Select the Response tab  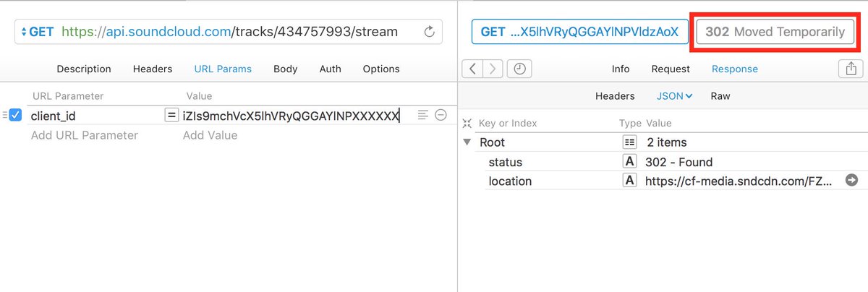click(735, 69)
